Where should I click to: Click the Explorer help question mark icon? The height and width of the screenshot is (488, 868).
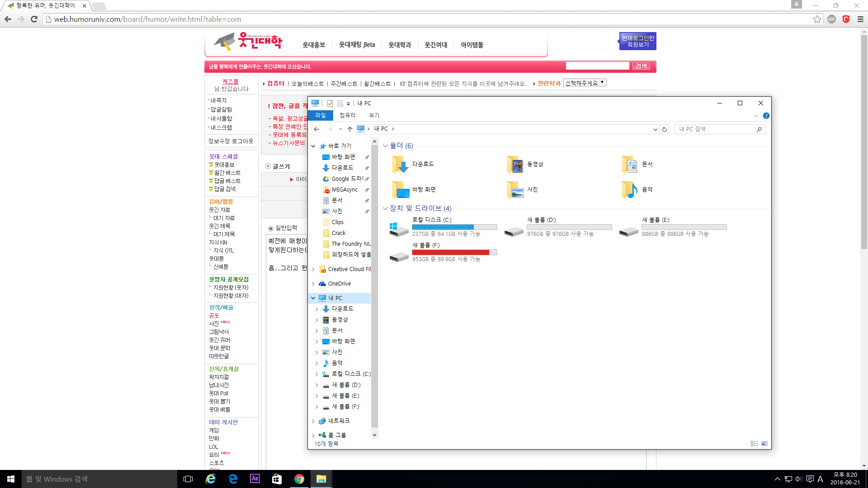(x=766, y=116)
